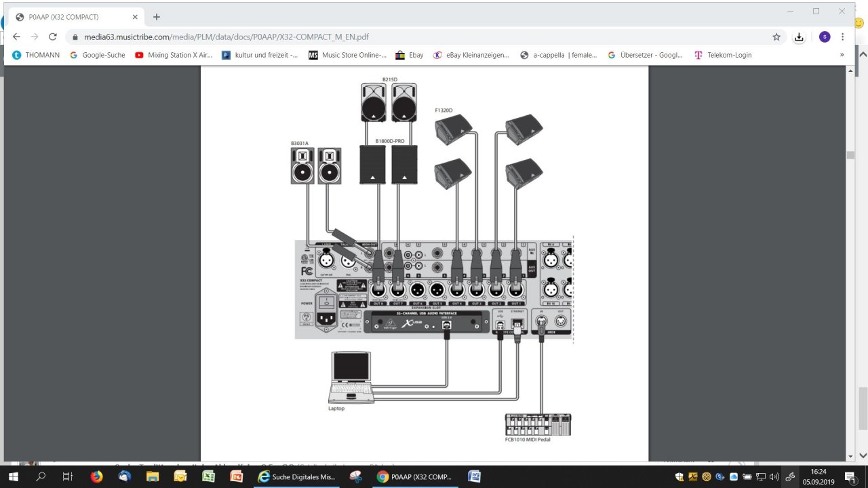Open the Music Store Online bookmark
The height and width of the screenshot is (488, 868).
tap(347, 55)
